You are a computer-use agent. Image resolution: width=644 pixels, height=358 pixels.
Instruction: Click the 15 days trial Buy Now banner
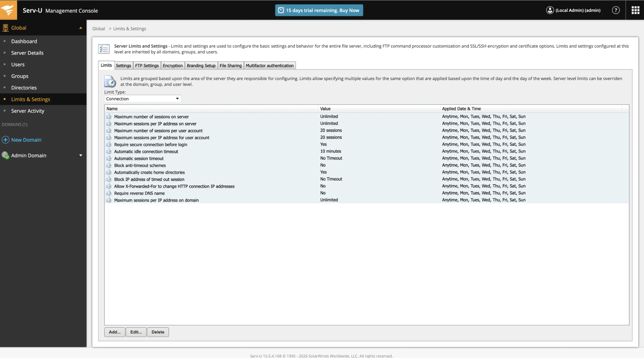coord(319,10)
